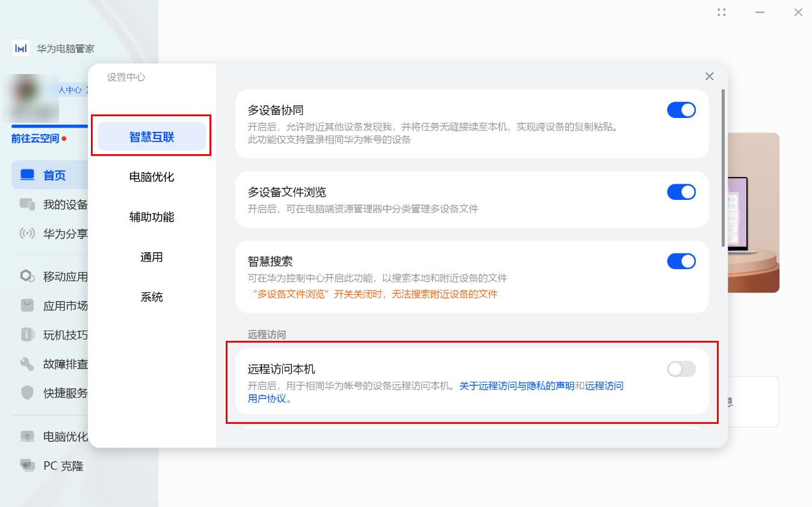812x507 pixels.
Task: Click the 电脑优化 upload icon in main sidebar
Action: [28, 437]
